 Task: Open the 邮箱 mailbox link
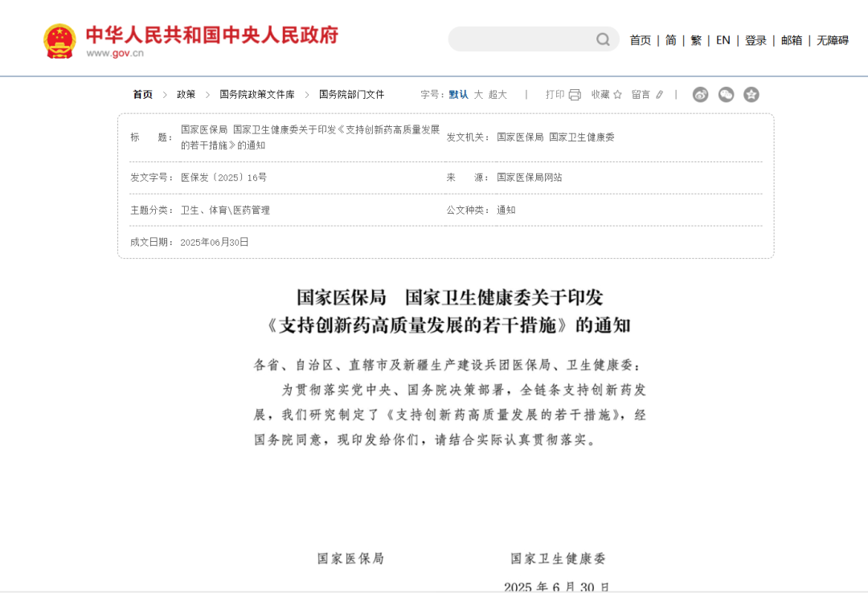[x=792, y=39]
